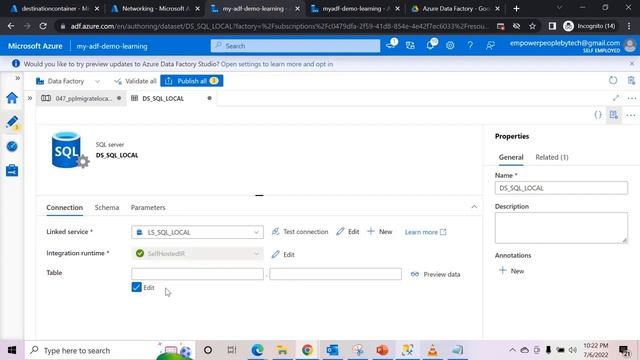Click the refresh icon in toolbar
This screenshot has height=360, width=640.
click(613, 80)
